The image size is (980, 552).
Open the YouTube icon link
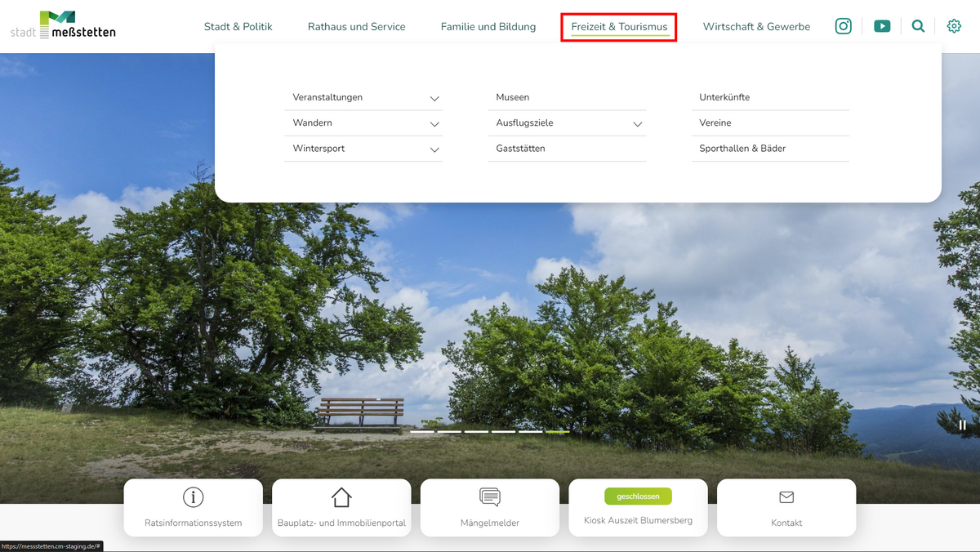[x=882, y=26]
